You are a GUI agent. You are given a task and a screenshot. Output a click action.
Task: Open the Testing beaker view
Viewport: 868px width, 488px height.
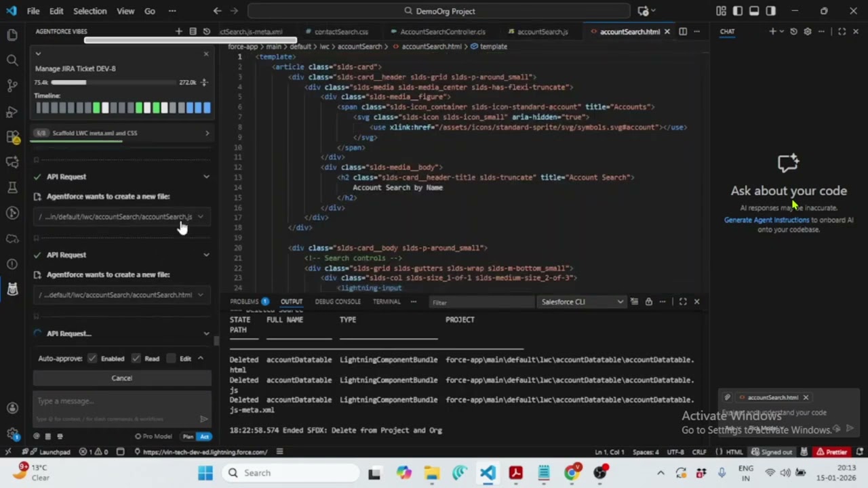pos(12,188)
